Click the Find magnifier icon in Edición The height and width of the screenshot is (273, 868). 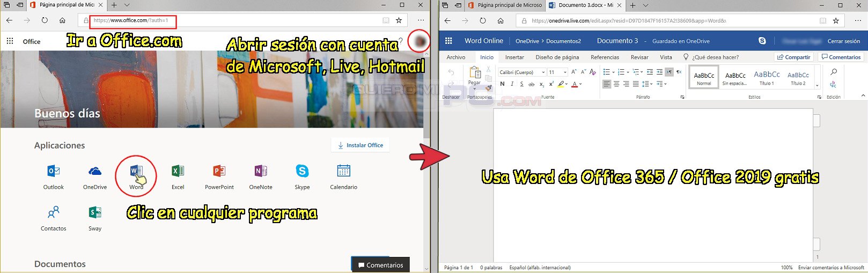coord(833,72)
